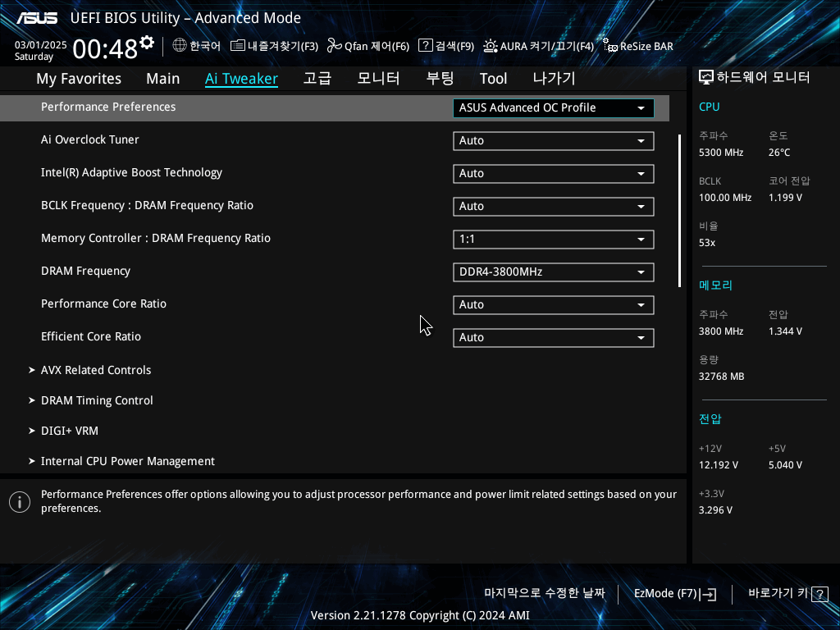Image resolution: width=840 pixels, height=630 pixels.
Task: Click 내즐겨찾기(F3) button
Action: tap(274, 46)
